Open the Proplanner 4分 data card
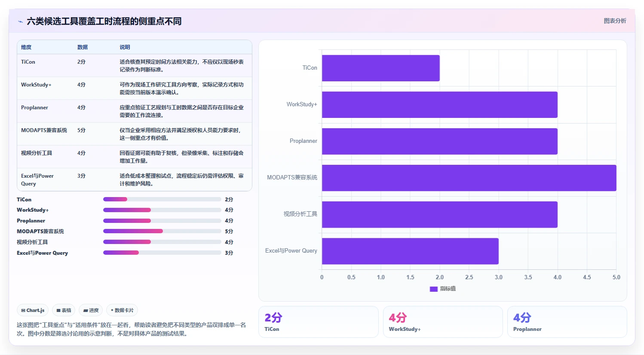The width and height of the screenshot is (644, 355). (x=567, y=322)
